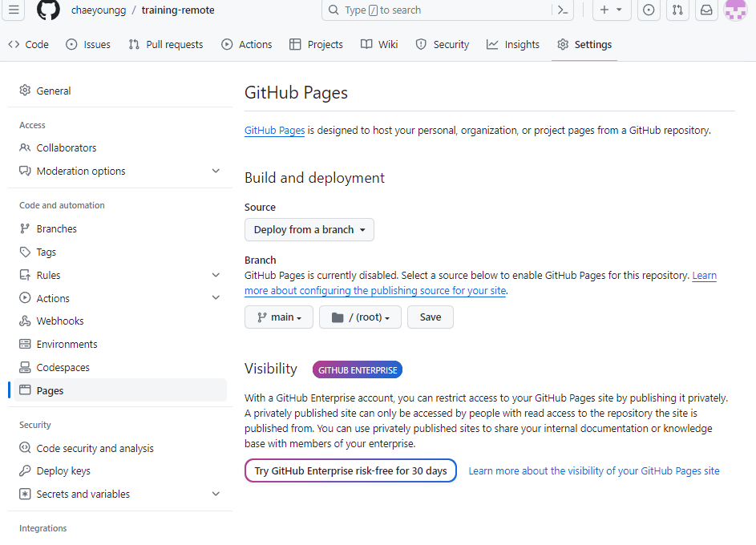Click the Environments server icon
This screenshot has height=545, width=756.
[x=25, y=344]
